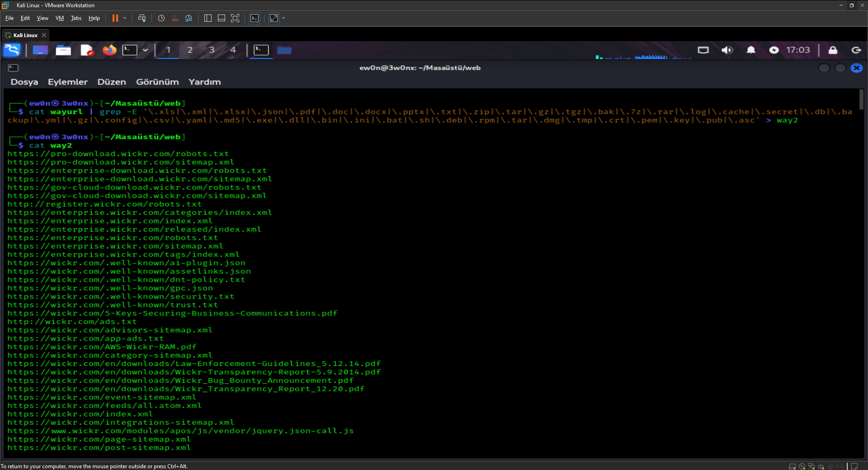This screenshot has height=470, width=868.
Task: Click the AWS-Wickr-RAM.pdf URL line
Action: (102, 347)
